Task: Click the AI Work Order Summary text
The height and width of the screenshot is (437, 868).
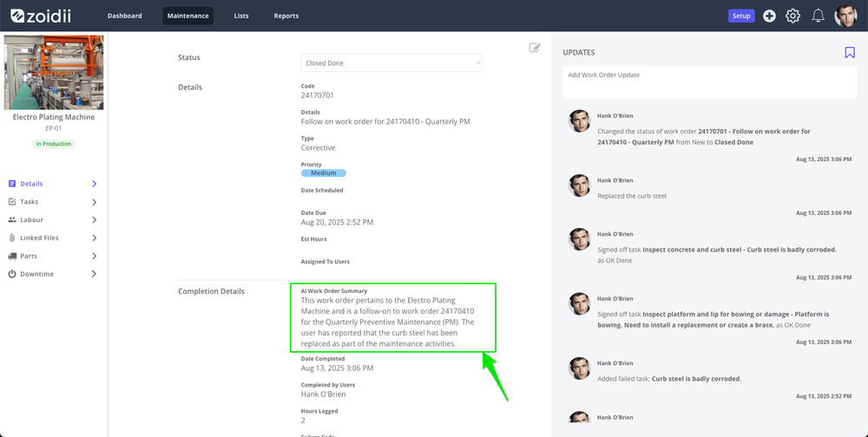Action: pos(388,322)
